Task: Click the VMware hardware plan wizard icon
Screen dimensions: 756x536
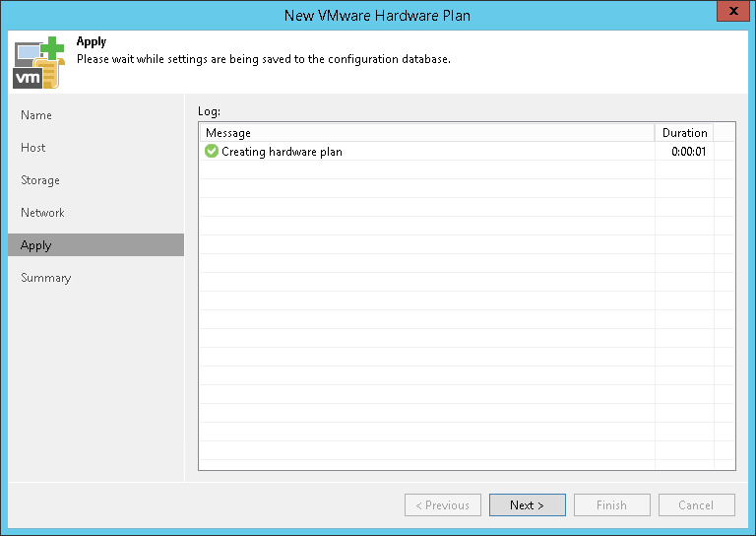Action: point(38,63)
